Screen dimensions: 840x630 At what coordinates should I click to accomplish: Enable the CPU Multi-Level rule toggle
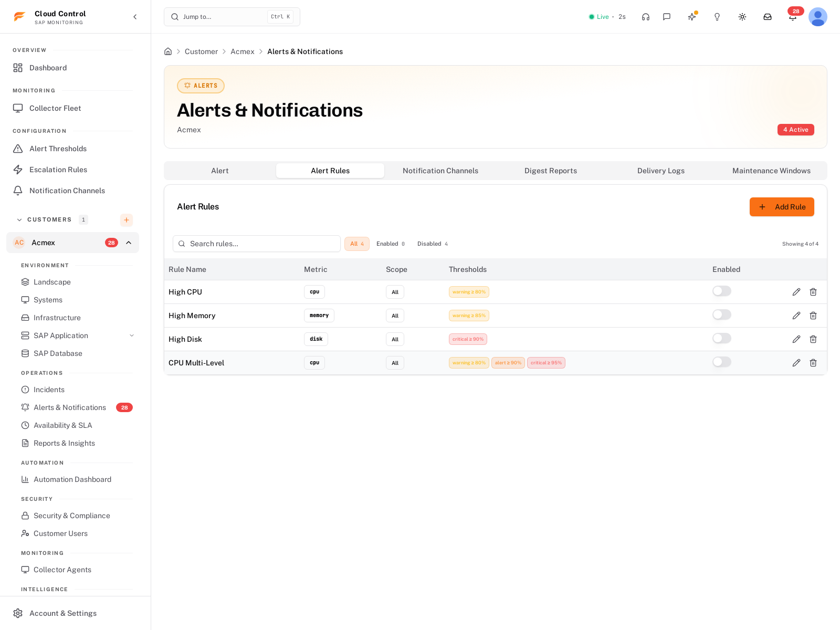tap(722, 362)
